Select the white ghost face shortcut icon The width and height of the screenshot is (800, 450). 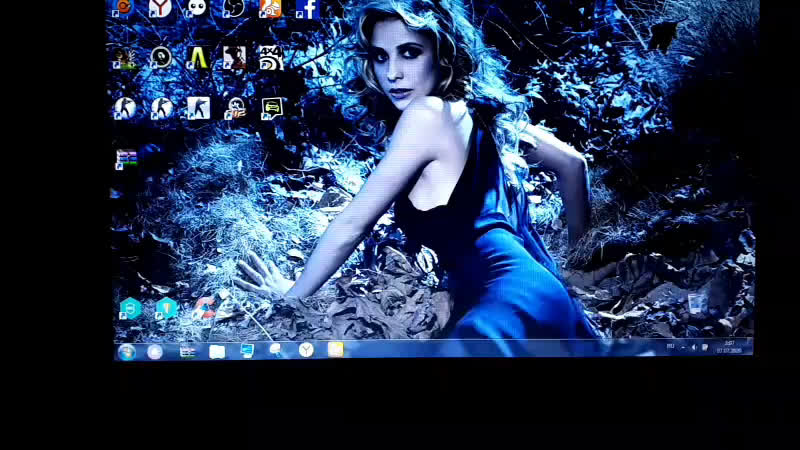tap(196, 8)
